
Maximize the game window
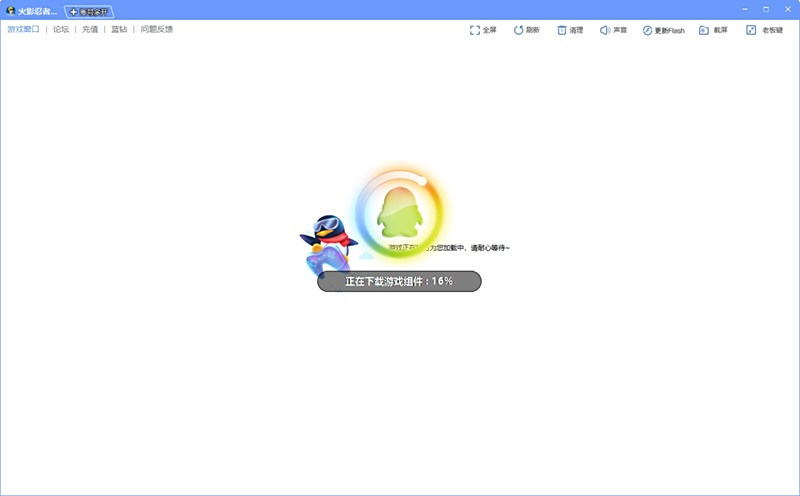click(766, 9)
